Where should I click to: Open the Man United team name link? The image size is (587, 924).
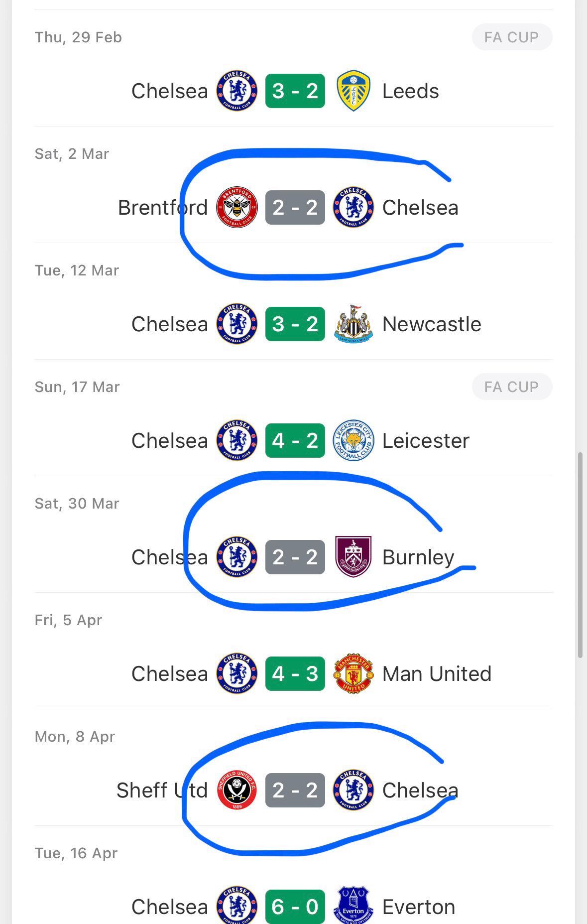coord(437,674)
